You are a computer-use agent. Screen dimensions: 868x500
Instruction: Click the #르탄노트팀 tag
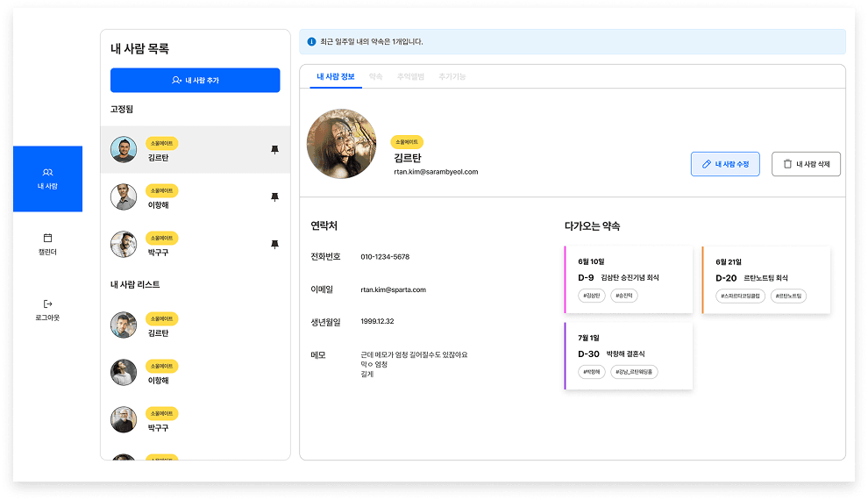click(x=788, y=296)
